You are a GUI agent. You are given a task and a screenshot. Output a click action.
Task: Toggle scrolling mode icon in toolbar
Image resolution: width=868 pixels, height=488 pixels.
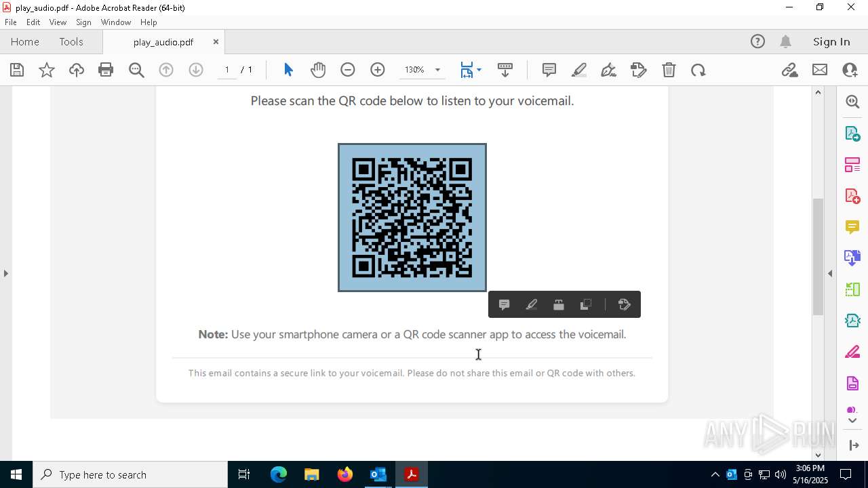(505, 70)
